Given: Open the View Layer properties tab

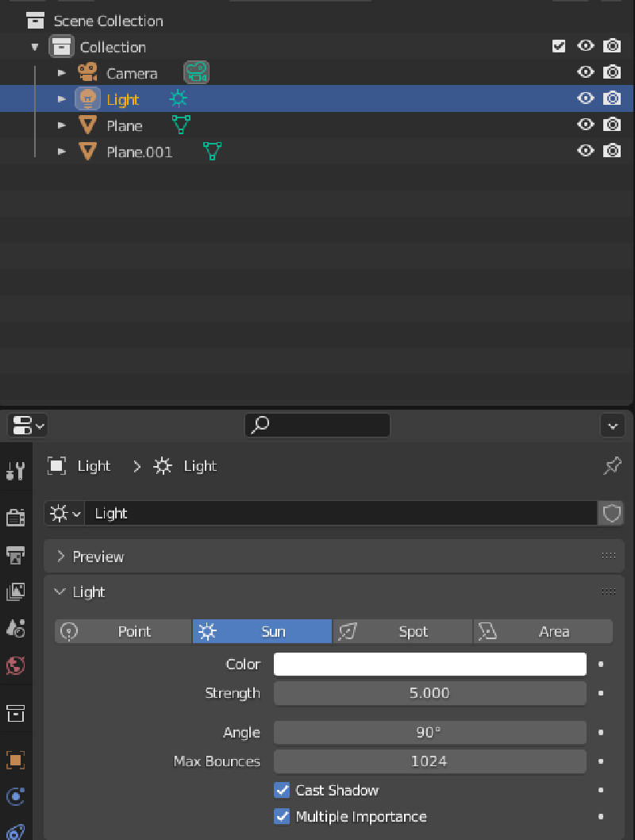Looking at the screenshot, I should pyautogui.click(x=15, y=591).
